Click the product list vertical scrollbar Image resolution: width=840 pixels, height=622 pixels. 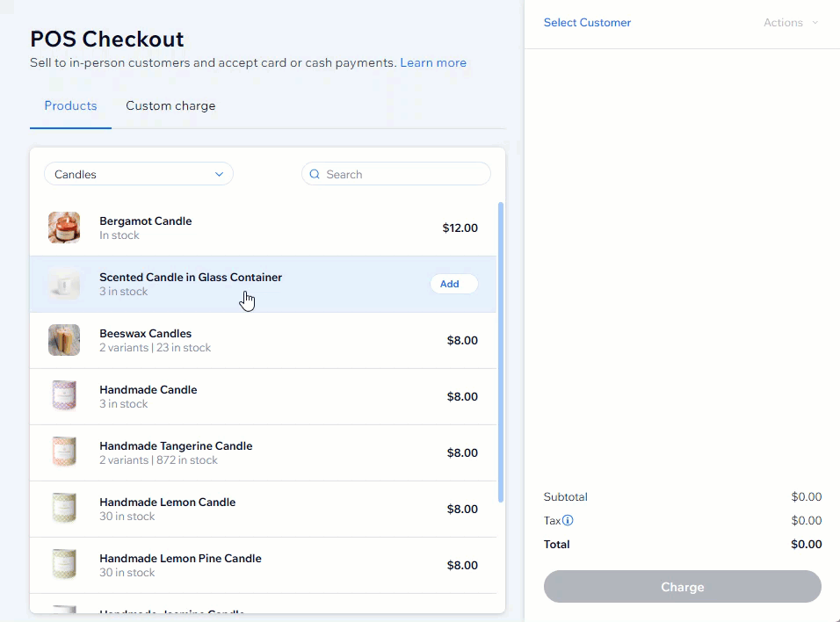pyautogui.click(x=501, y=351)
